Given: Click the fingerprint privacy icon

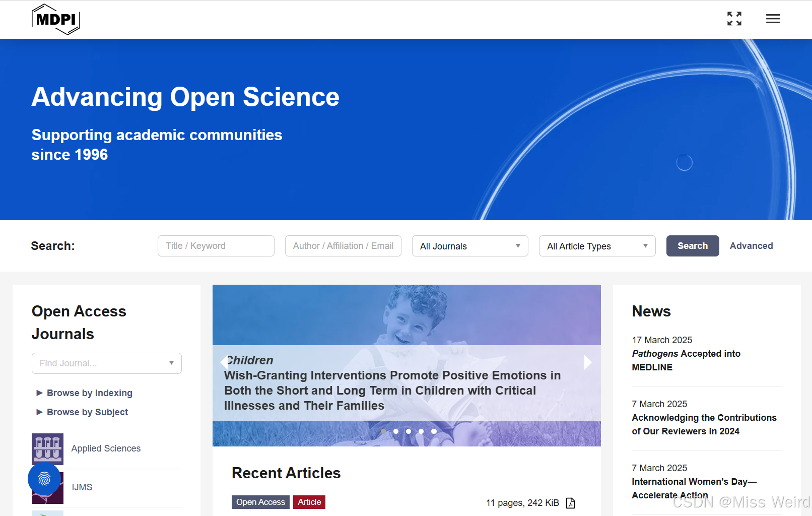Looking at the screenshot, I should [44, 479].
